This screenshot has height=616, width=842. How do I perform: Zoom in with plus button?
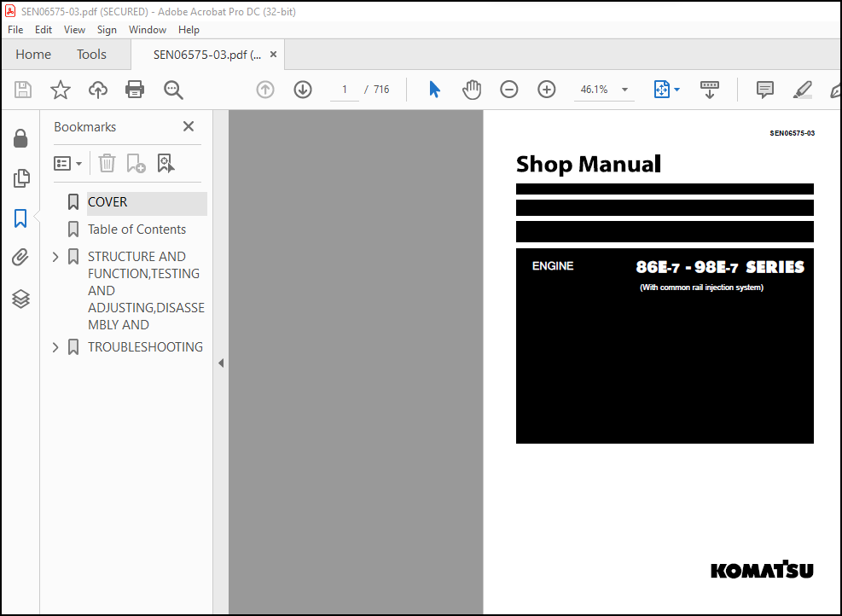(547, 89)
